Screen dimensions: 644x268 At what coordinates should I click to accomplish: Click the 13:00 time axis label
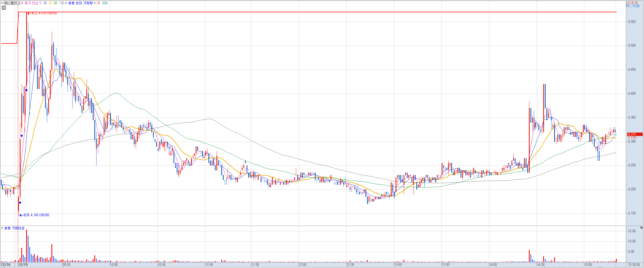(398, 265)
